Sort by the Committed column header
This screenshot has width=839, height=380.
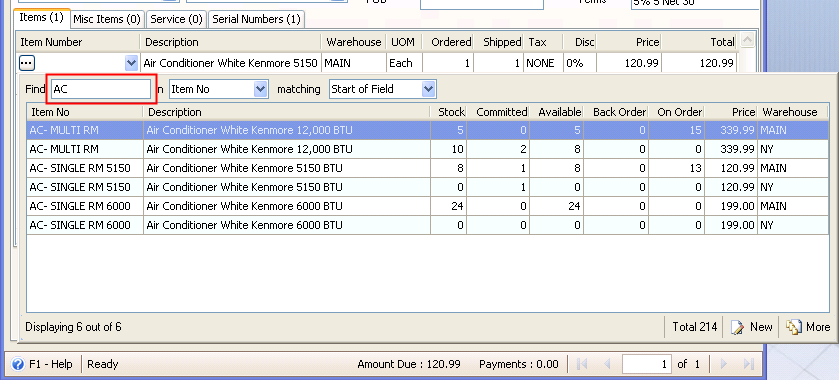[x=498, y=112]
